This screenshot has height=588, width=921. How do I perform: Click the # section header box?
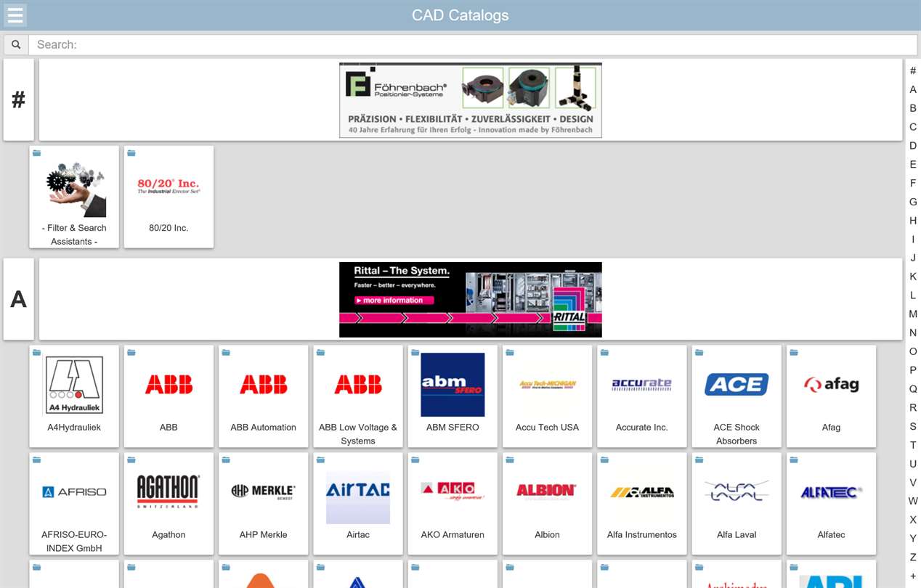pos(19,99)
